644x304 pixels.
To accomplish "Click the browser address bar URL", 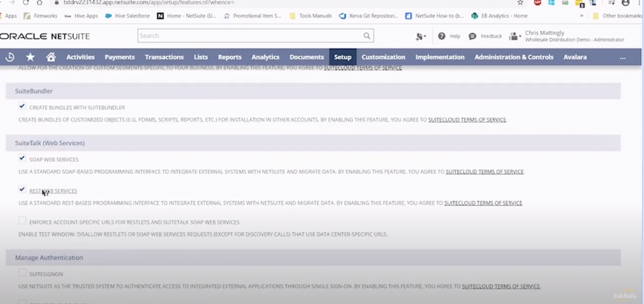I will pyautogui.click(x=149, y=2).
